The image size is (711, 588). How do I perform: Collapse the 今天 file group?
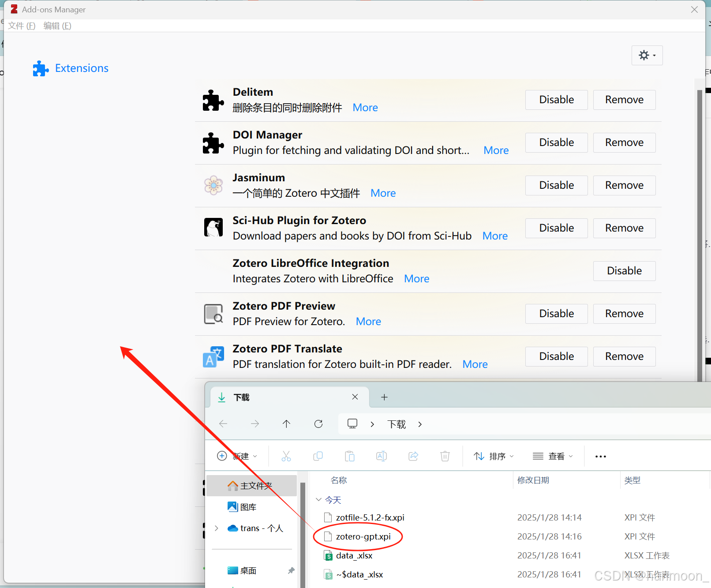tap(318, 500)
